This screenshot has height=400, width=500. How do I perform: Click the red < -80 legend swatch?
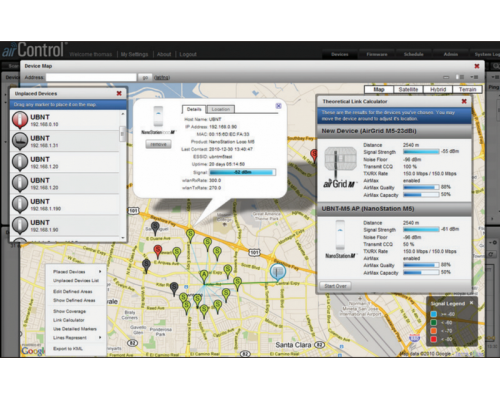click(x=434, y=339)
